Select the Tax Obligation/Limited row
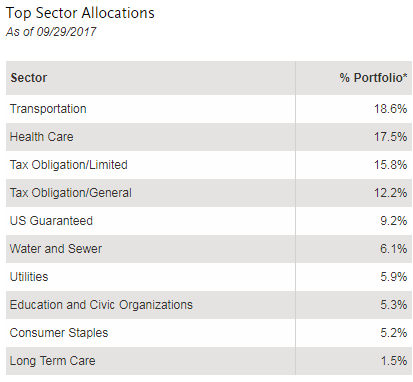This screenshot has height=382, width=413. 209,165
